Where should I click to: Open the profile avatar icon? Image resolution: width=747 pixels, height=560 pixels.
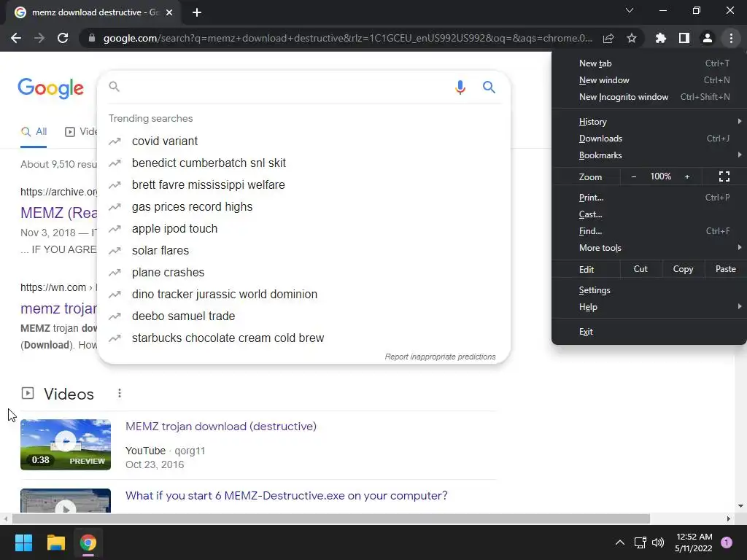[708, 38]
